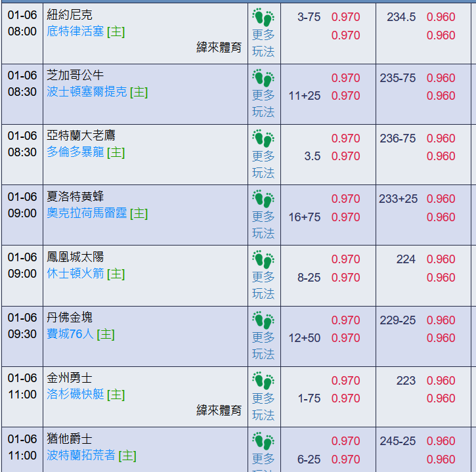Click footprint icon beside 猶他爵士 game
The height and width of the screenshot is (472, 476).
click(x=263, y=441)
